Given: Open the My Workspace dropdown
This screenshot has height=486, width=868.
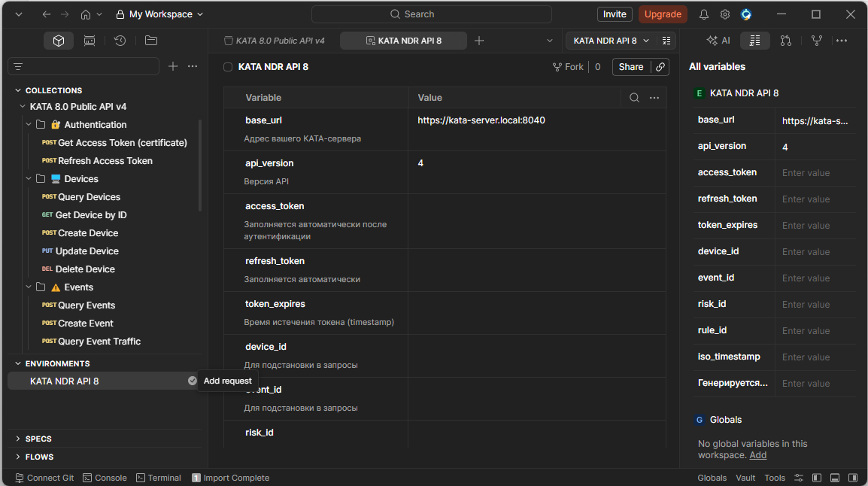Looking at the screenshot, I should click(159, 14).
